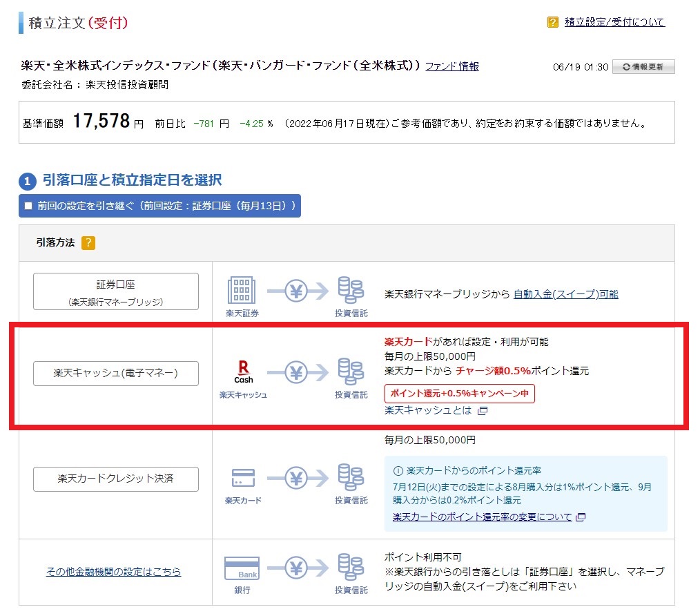
Task: Click the 情報更新 refresh button
Action: pos(643,66)
